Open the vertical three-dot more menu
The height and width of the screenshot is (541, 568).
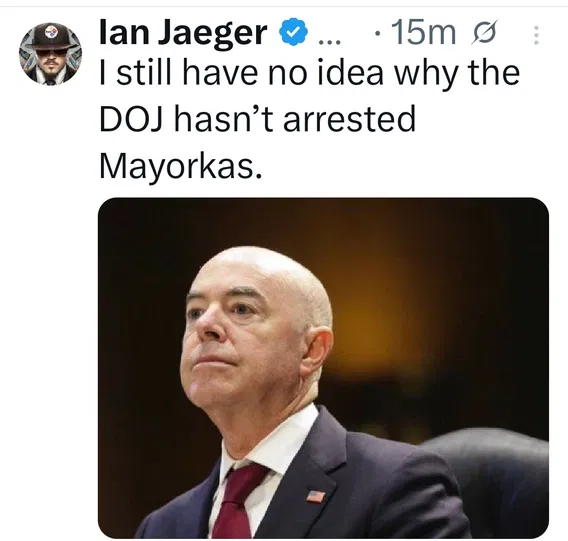pyautogui.click(x=536, y=35)
